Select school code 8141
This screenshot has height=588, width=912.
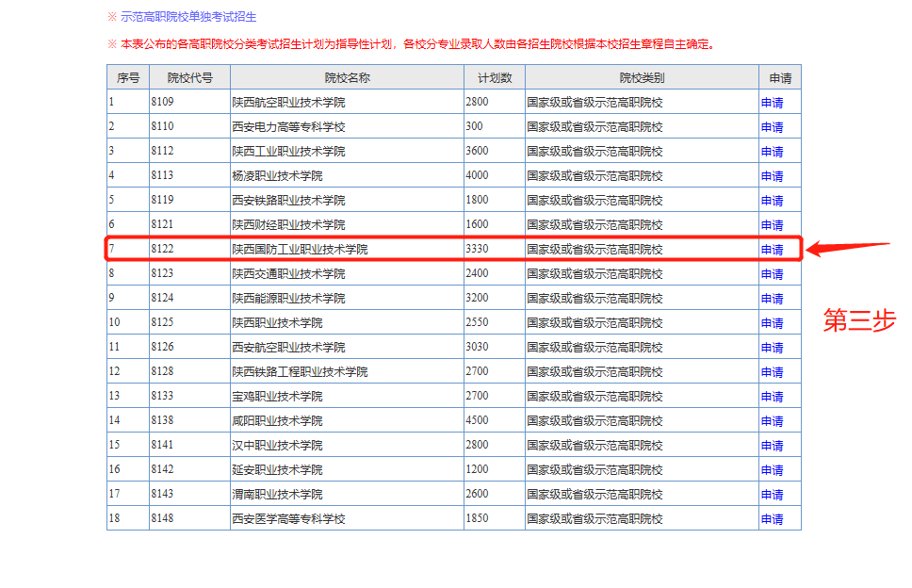tap(162, 445)
